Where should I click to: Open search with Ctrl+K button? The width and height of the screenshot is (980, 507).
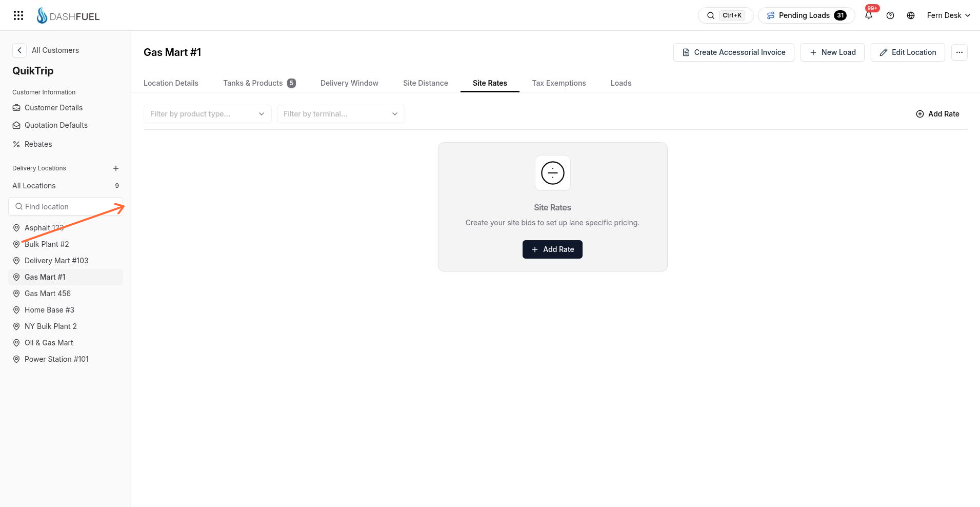726,15
